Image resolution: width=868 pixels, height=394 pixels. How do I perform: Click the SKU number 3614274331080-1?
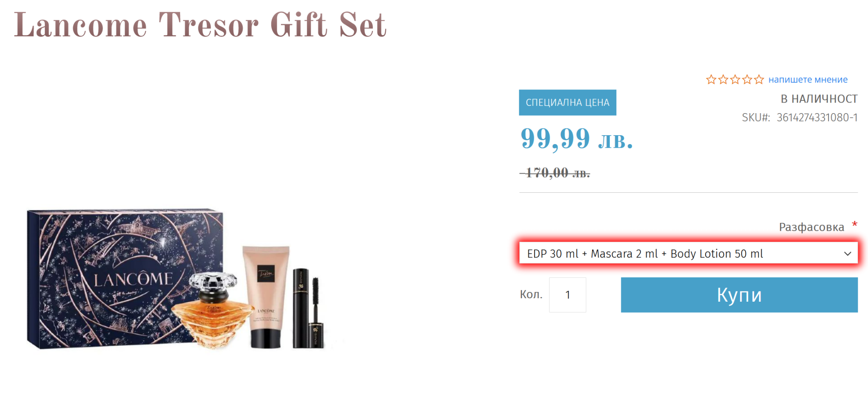click(817, 117)
